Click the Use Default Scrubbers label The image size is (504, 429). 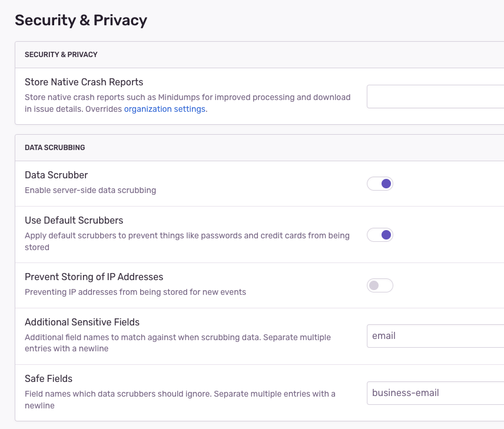click(74, 220)
